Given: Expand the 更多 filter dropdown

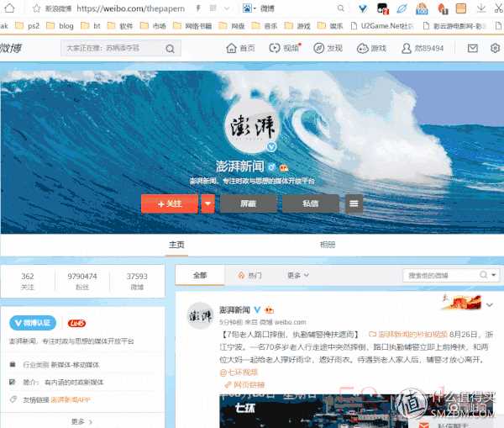Looking at the screenshot, I should pos(297,276).
